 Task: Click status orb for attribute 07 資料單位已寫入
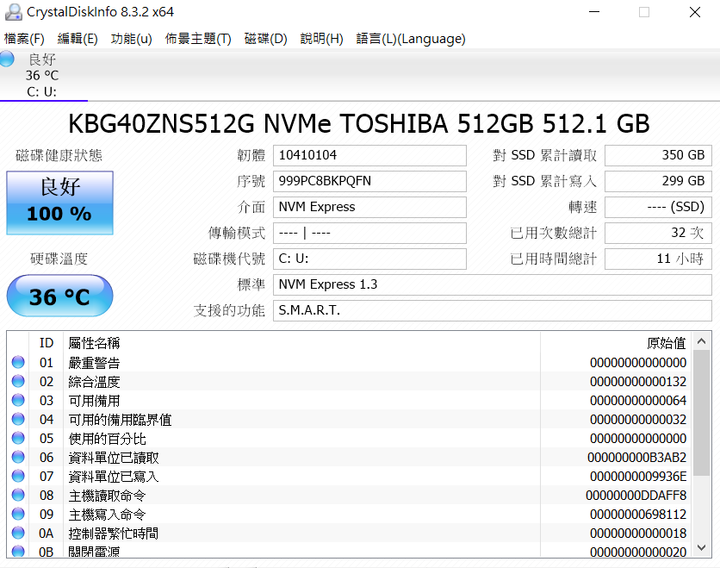click(18, 476)
